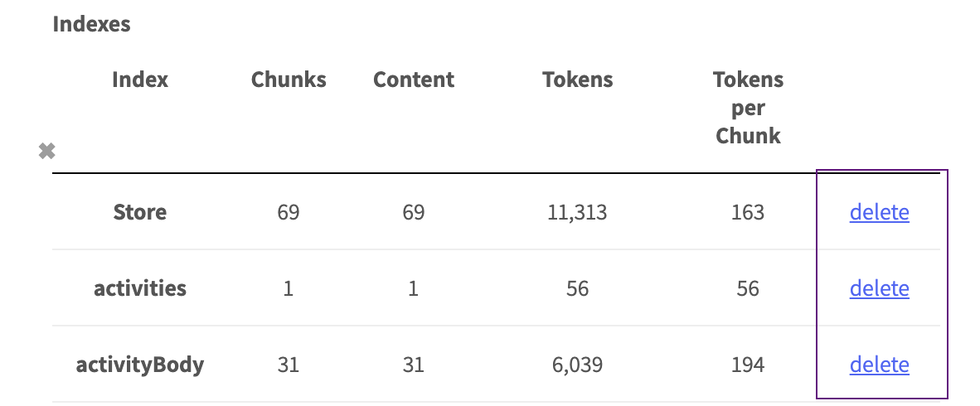
Task: Click the Index column header
Action: point(140,80)
